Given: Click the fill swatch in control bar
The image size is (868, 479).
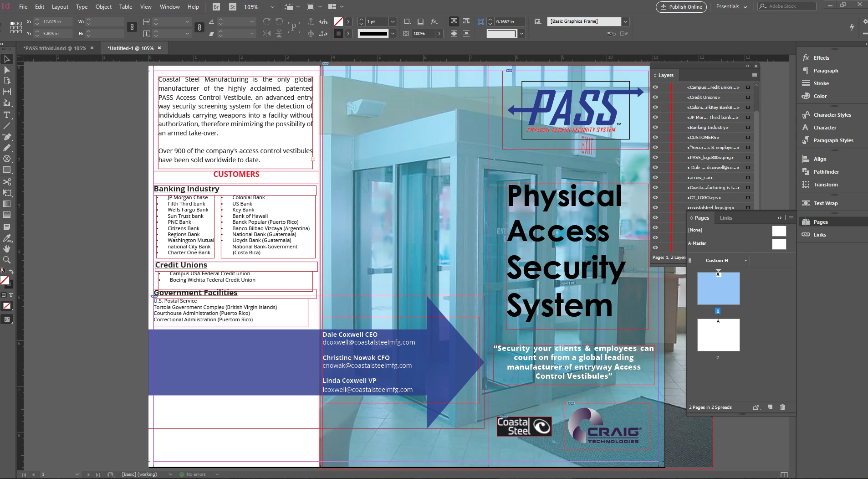Looking at the screenshot, I should click(x=338, y=21).
